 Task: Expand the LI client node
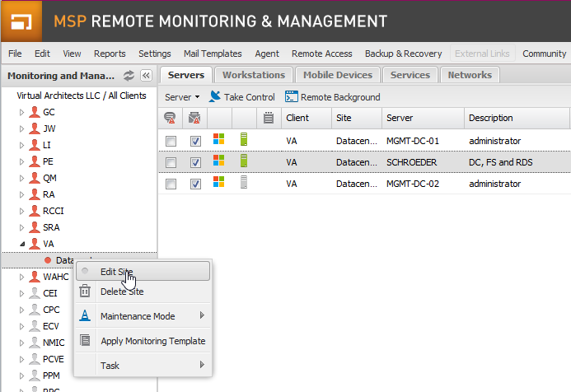pyautogui.click(x=21, y=145)
